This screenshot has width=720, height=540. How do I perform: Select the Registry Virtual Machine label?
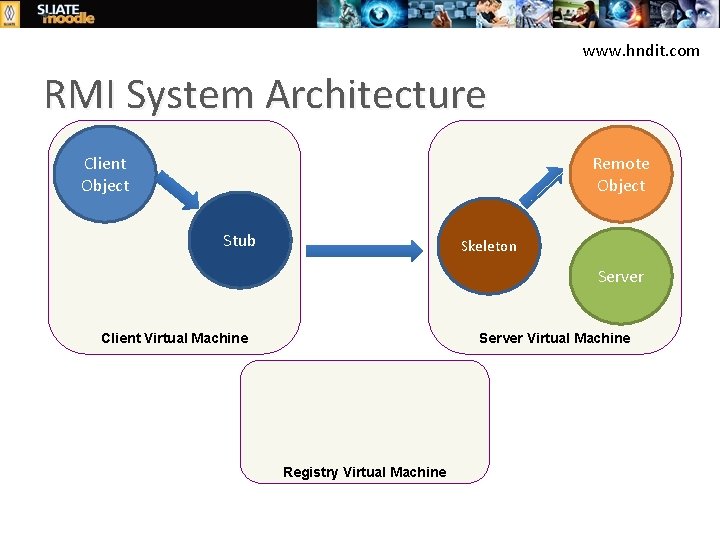tap(365, 472)
